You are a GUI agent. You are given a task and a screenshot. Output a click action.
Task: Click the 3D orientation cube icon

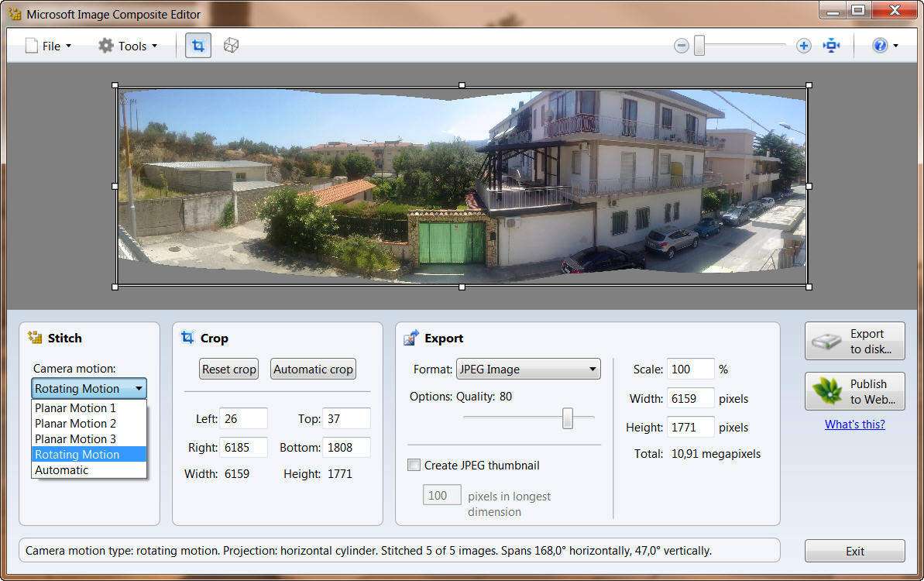point(231,46)
